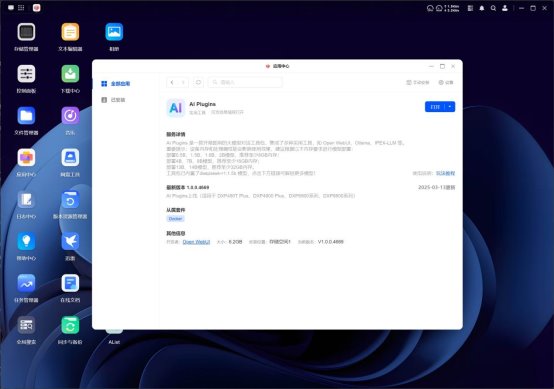Click the 2025-03-13 update date

click(x=437, y=187)
